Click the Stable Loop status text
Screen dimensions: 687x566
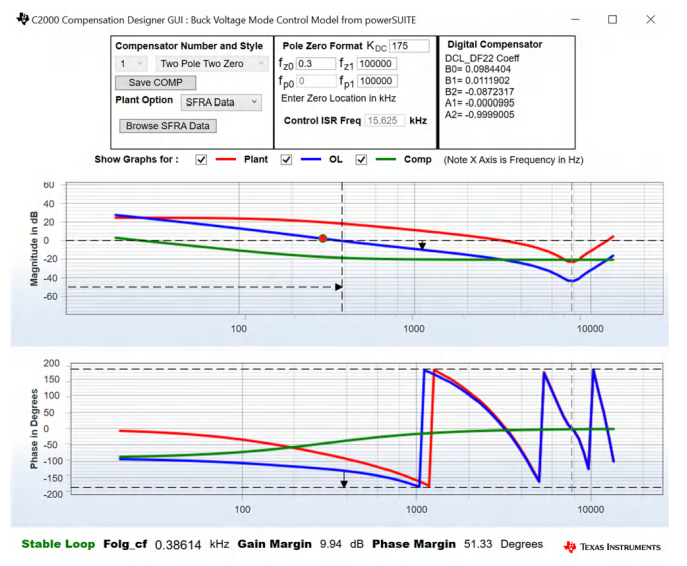58,544
